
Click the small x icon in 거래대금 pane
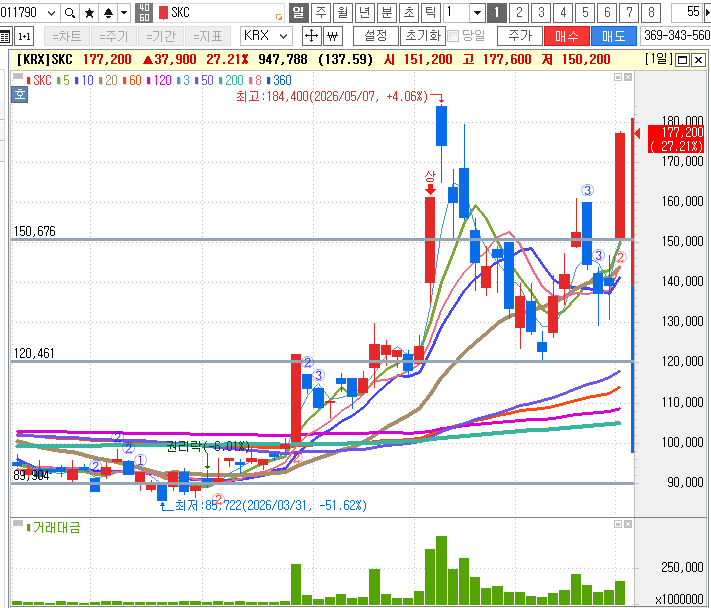[x=628, y=524]
